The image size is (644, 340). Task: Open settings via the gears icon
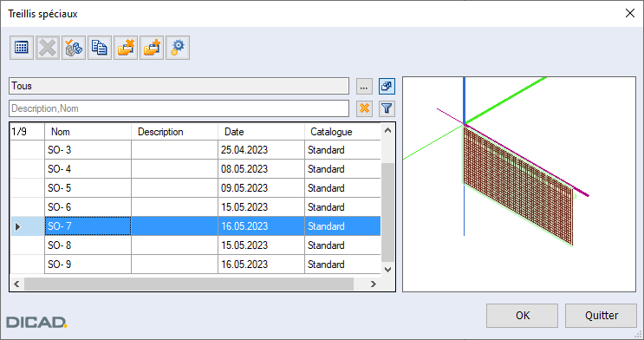click(178, 48)
